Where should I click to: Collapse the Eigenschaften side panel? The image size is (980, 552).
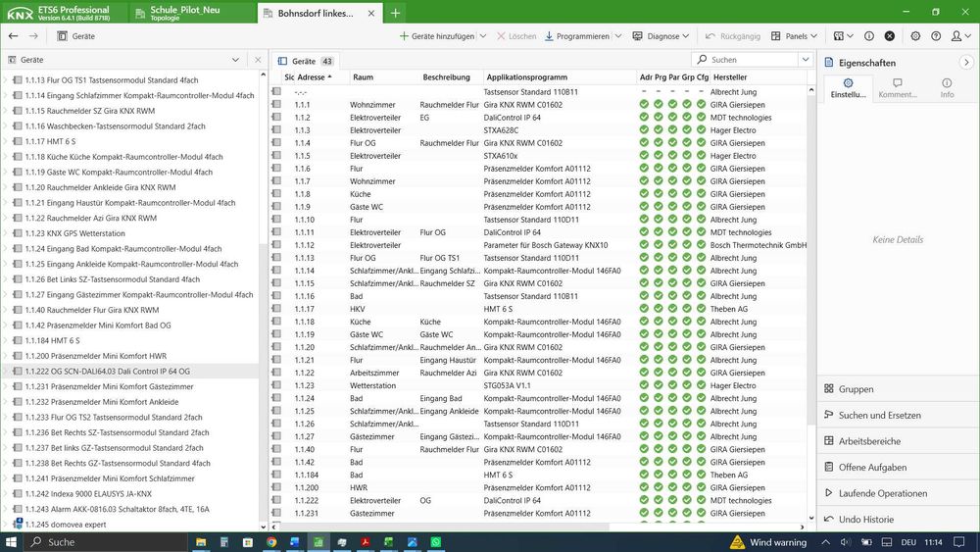pos(966,63)
